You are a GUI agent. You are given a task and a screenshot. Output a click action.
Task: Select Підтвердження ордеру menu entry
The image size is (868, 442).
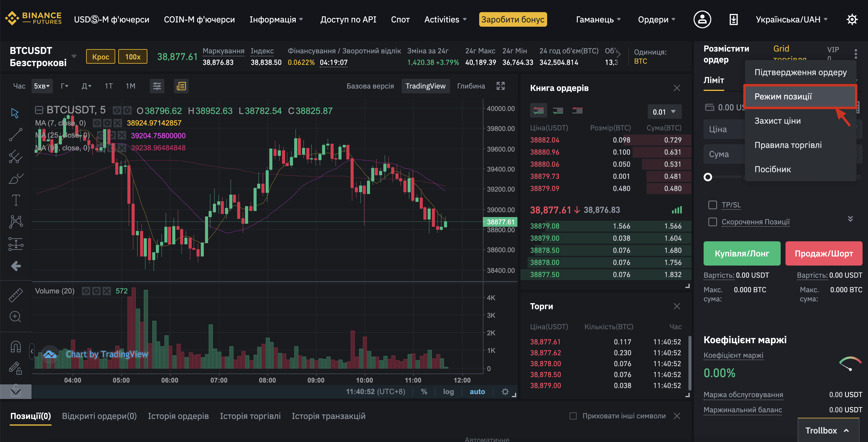pos(800,72)
